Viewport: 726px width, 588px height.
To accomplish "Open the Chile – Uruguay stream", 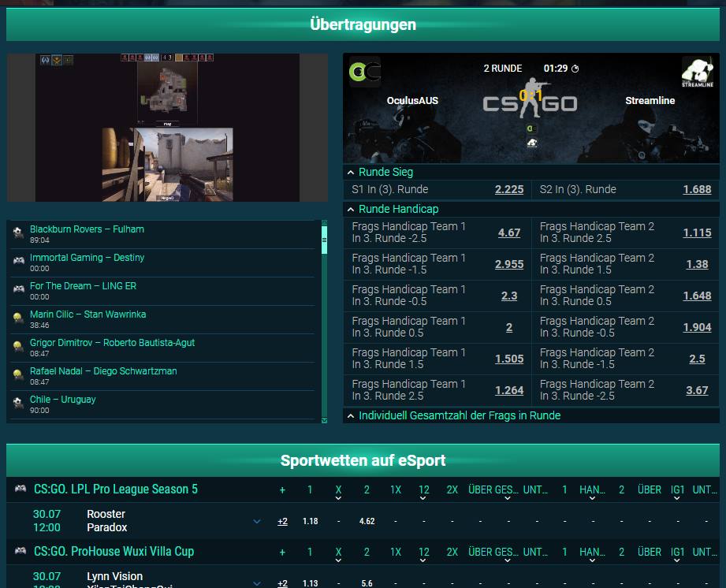I will click(63, 399).
